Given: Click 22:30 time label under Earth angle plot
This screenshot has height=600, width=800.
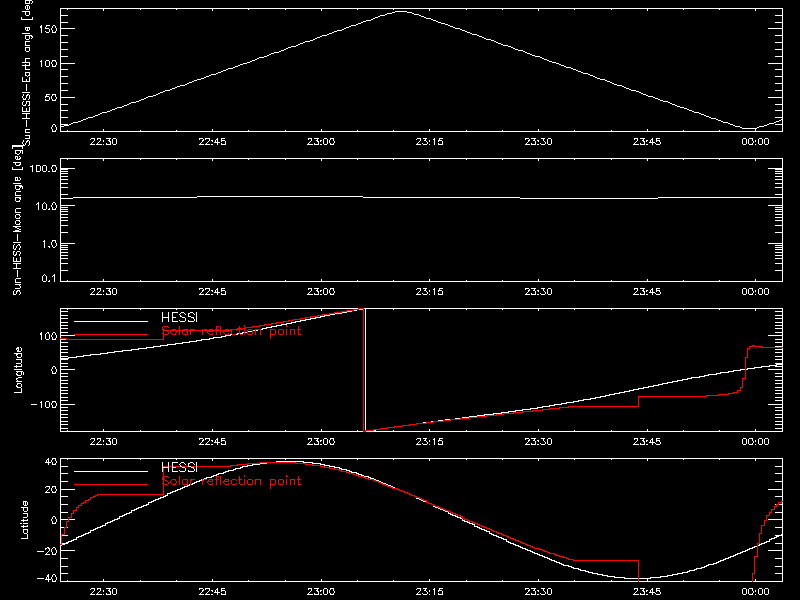Looking at the screenshot, I should [x=104, y=142].
